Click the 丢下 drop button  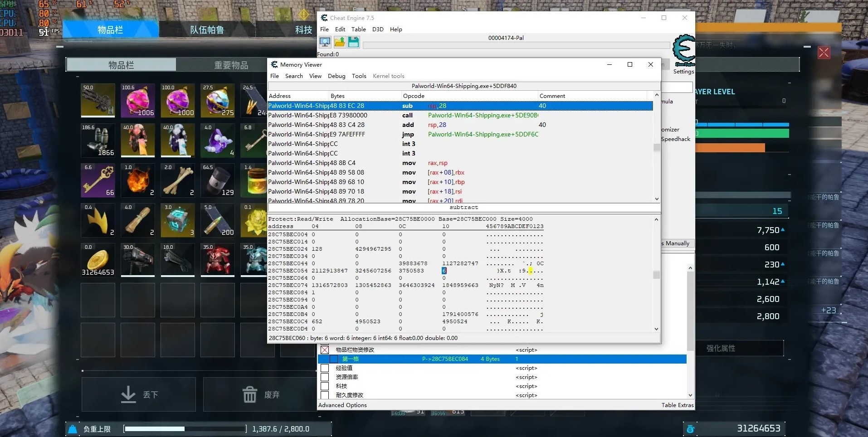(x=138, y=394)
